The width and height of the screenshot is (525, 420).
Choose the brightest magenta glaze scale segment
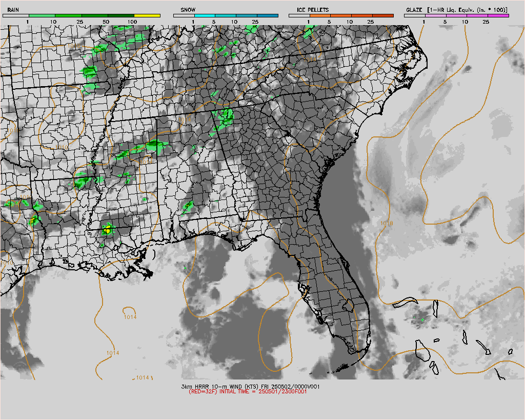(498, 16)
